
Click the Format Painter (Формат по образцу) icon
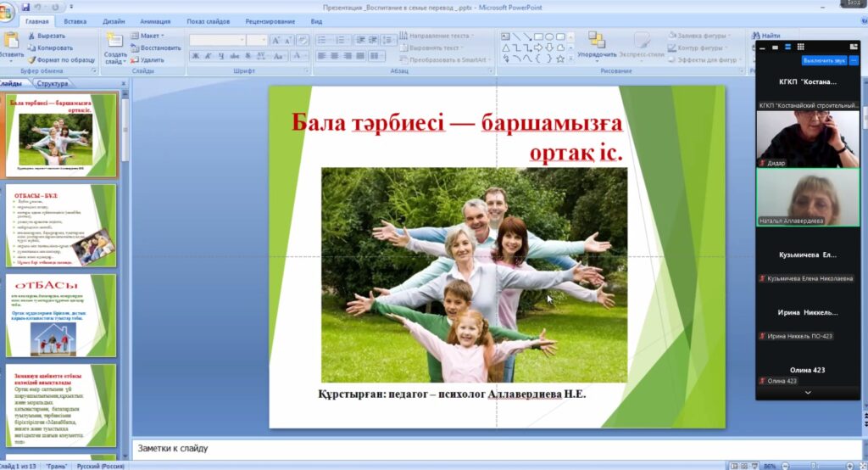(32, 60)
